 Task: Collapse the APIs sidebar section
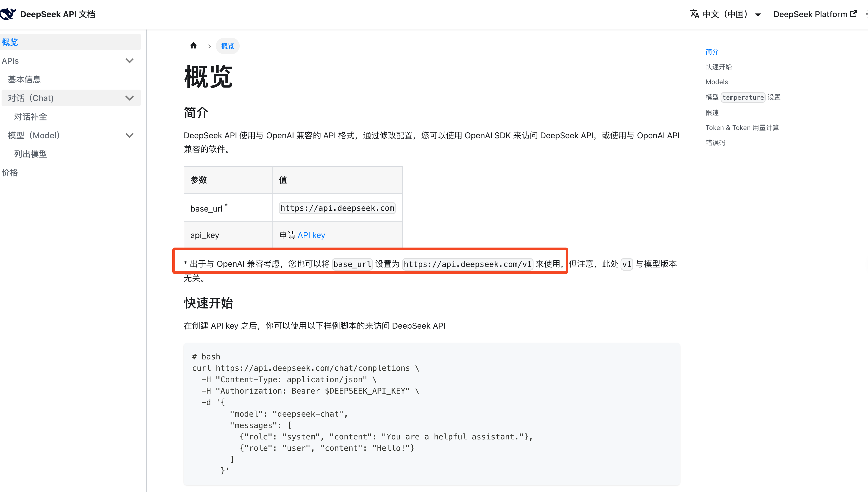(x=130, y=61)
